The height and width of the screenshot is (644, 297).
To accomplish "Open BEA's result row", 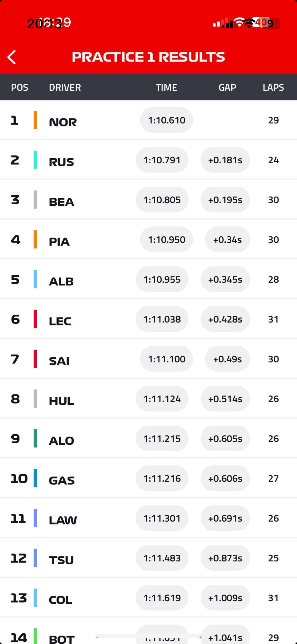I will click(62, 202).
